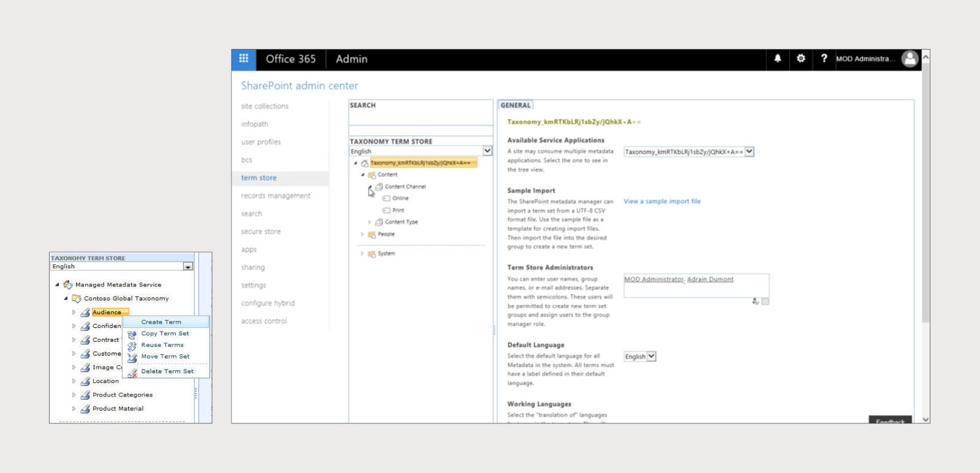Expand the Location term set

74,381
